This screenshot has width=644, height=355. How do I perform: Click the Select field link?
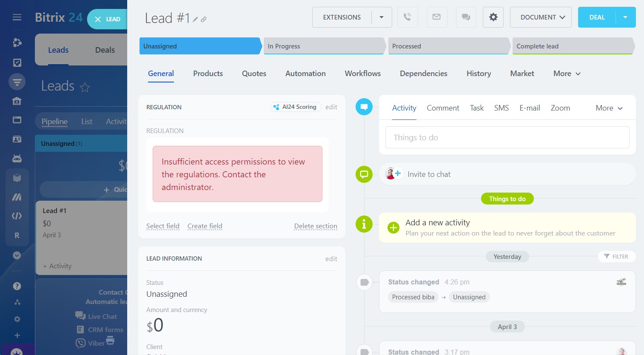tap(162, 226)
